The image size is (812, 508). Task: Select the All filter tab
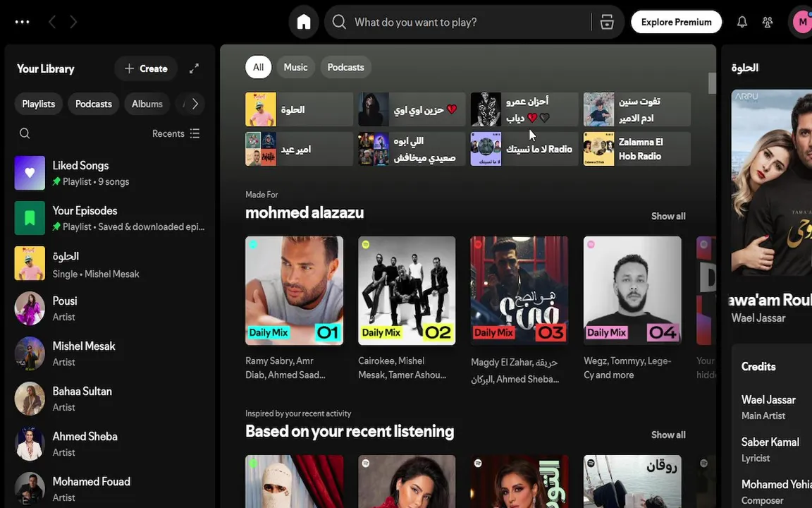(x=258, y=68)
